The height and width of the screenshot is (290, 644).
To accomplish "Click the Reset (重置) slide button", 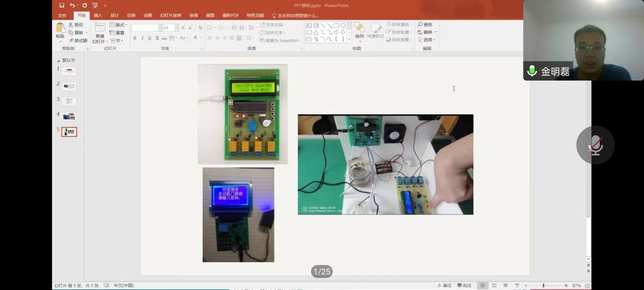I will tap(117, 33).
